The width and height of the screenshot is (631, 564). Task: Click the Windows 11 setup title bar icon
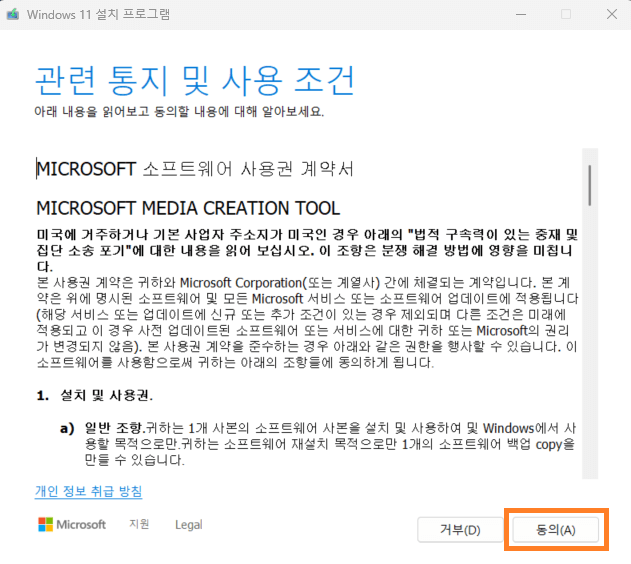13,14
